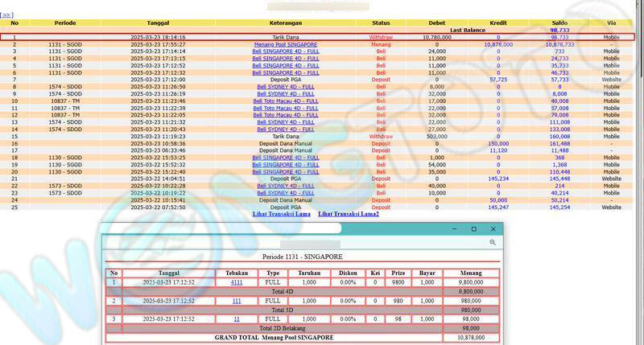Open Beli SINGAPORE 4D link at 15:53:25

pyautogui.click(x=286, y=158)
